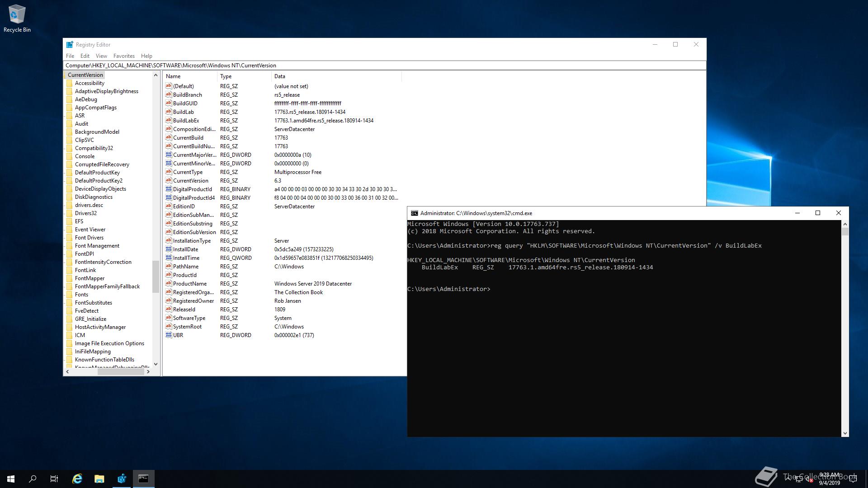
Task: Switch to Registry Editor taskbar icon
Action: pyautogui.click(x=122, y=479)
